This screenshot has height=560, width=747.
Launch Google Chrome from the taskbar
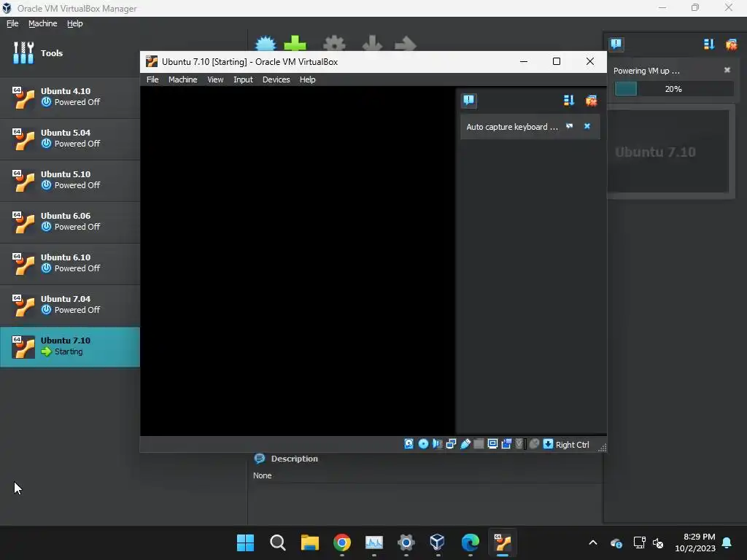[x=341, y=542]
